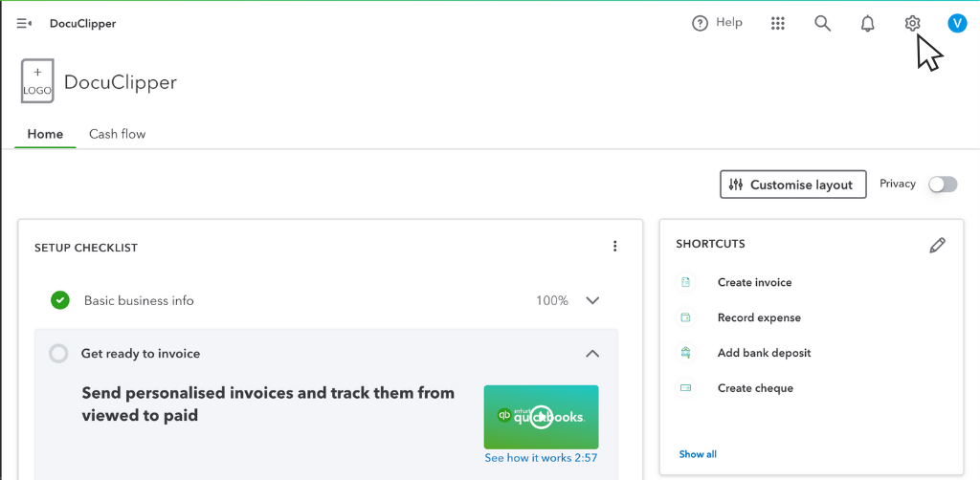
Task: Expand the Basic business info section
Action: [592, 301]
